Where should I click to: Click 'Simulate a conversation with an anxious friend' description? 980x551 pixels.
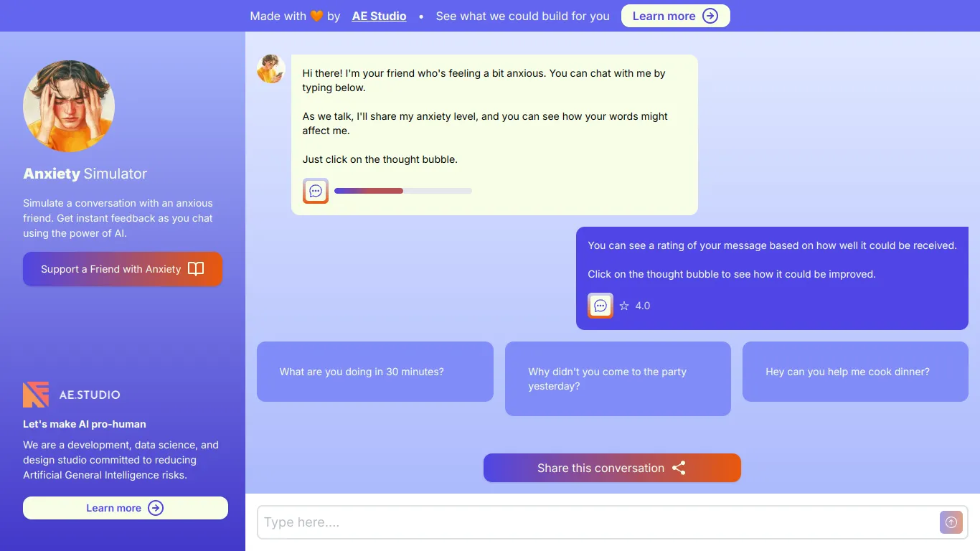(x=118, y=218)
